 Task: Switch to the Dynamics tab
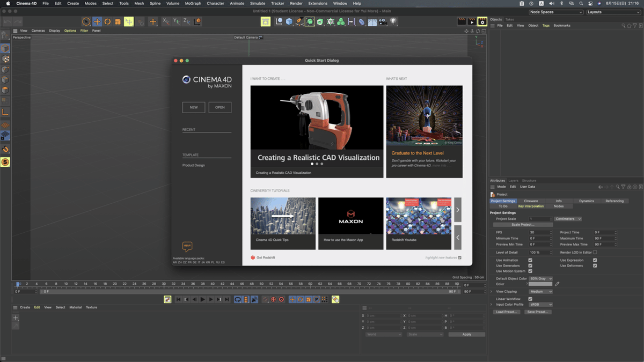(586, 201)
